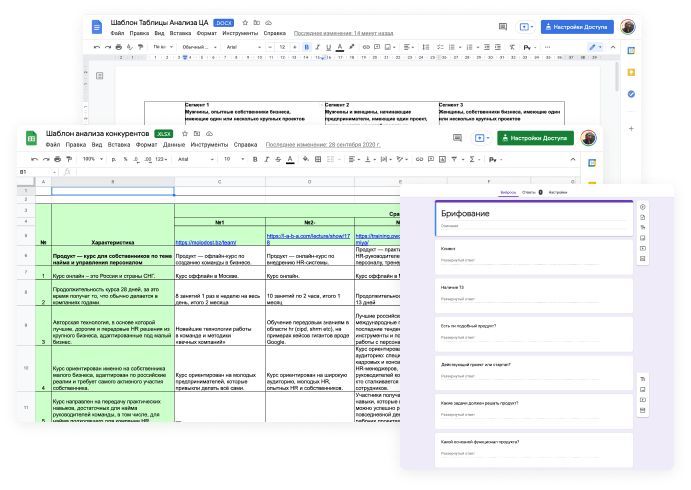The image size is (691, 490).
Task: Open the font size dropdown in Sheets
Action: click(x=234, y=159)
